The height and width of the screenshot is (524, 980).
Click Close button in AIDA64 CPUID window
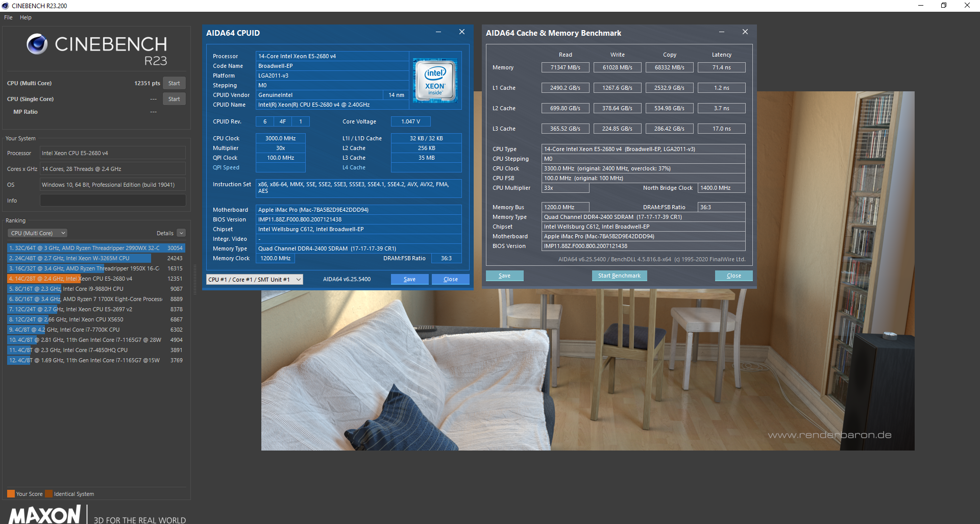pyautogui.click(x=451, y=280)
